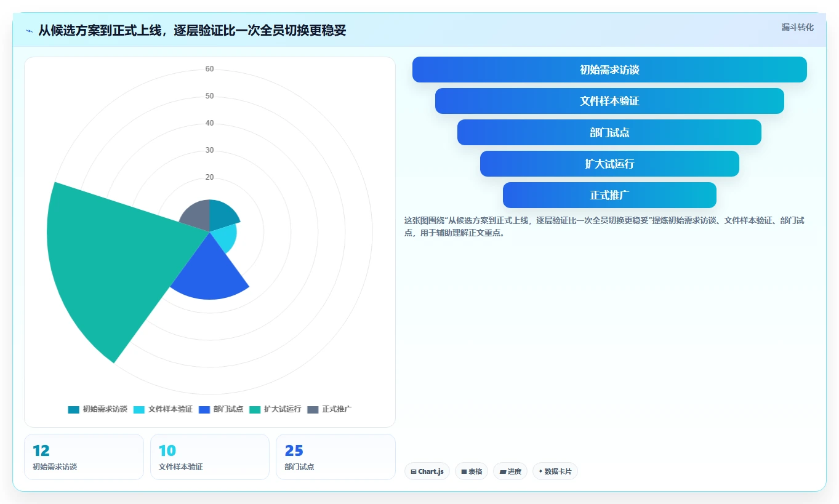839x504 pixels.
Task: Click the gray 正式推广 chart segment
Action: 197,215
